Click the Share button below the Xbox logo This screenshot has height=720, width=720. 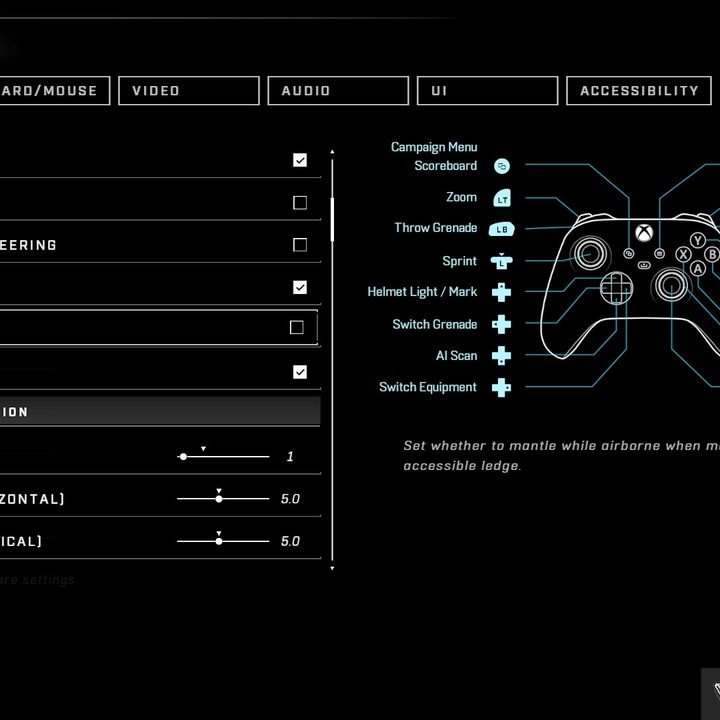(644, 265)
